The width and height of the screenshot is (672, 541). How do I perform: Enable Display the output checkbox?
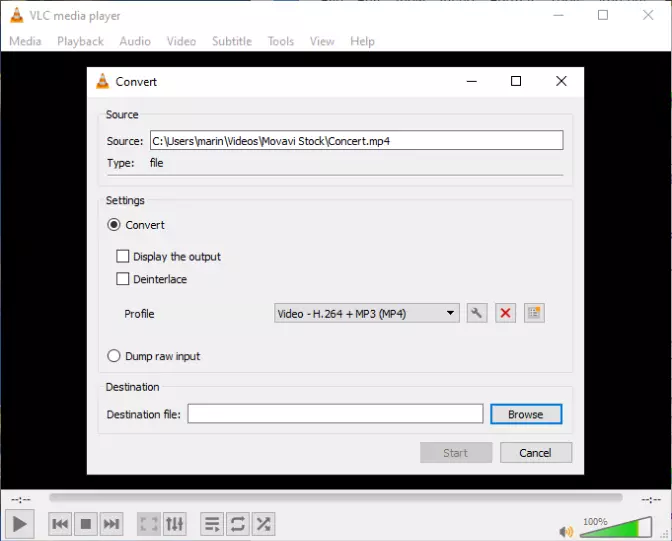pos(123,256)
